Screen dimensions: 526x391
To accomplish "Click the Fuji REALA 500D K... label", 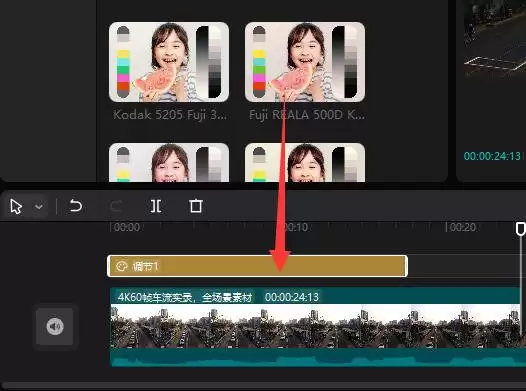I will click(307, 115).
